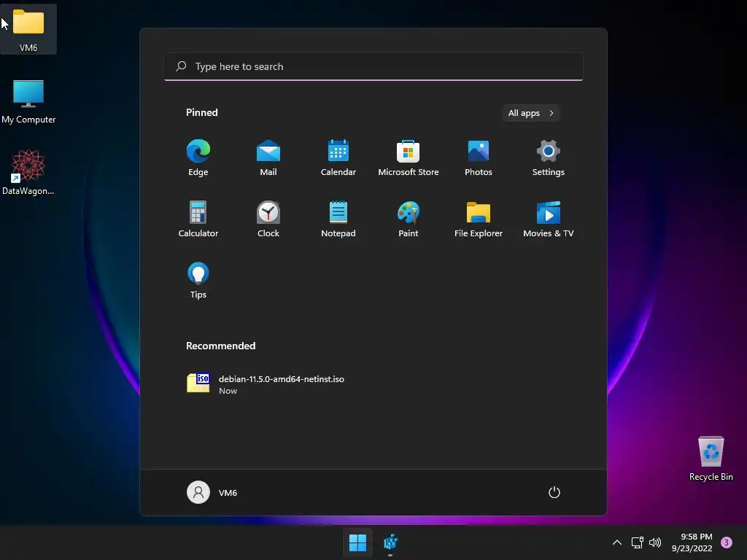Viewport: 747px width, 560px height.
Task: Launch the Paint app
Action: click(409, 219)
